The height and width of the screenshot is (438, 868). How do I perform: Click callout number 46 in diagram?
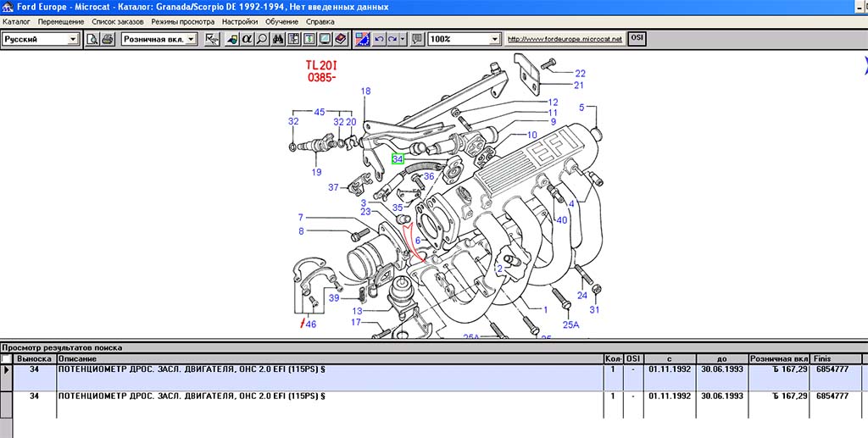pos(310,324)
